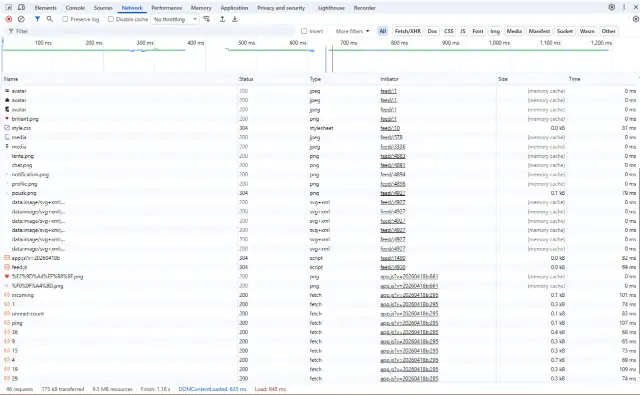
Task: Enable the Disable cache checkbox
Action: (111, 19)
